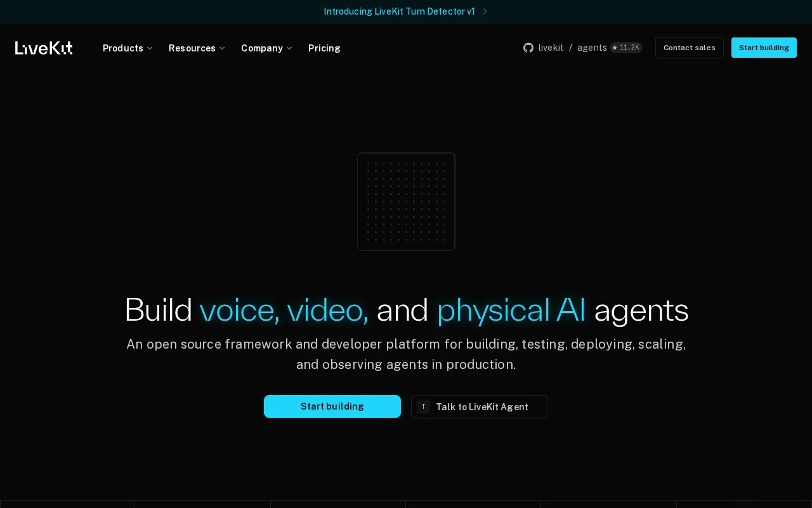
Task: Open the GitHub octocat icon
Action: (x=528, y=48)
